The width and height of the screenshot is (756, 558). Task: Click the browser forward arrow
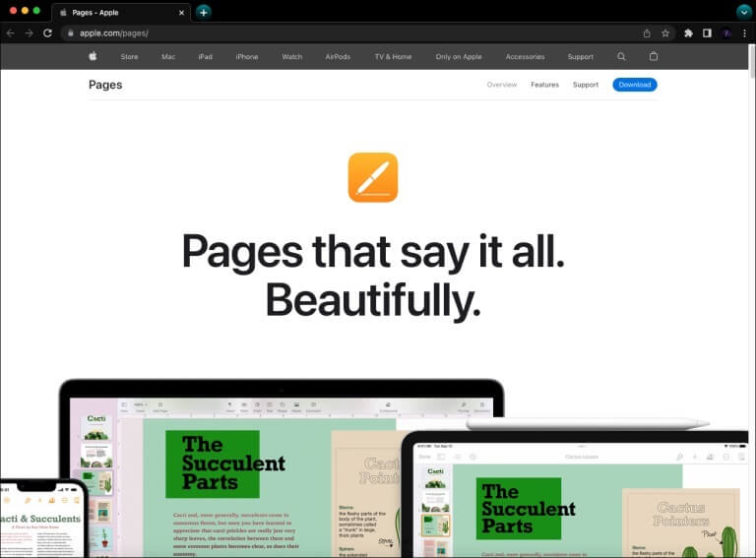click(x=29, y=33)
